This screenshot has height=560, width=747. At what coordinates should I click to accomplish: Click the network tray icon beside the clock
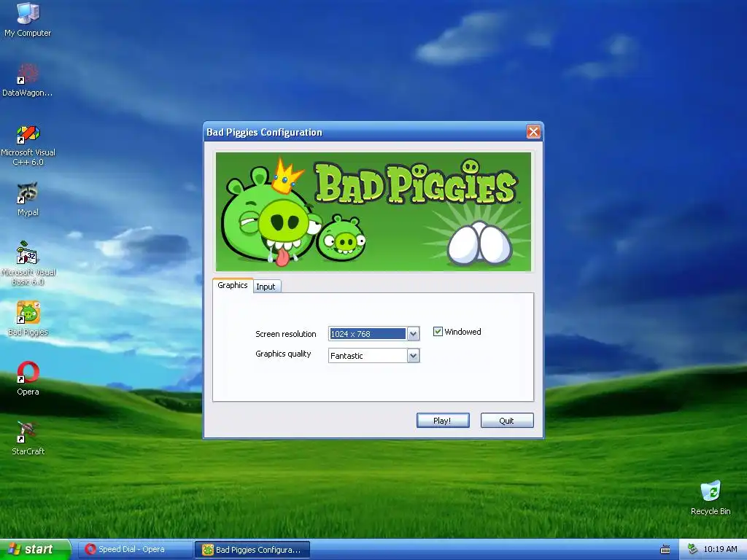point(693,549)
